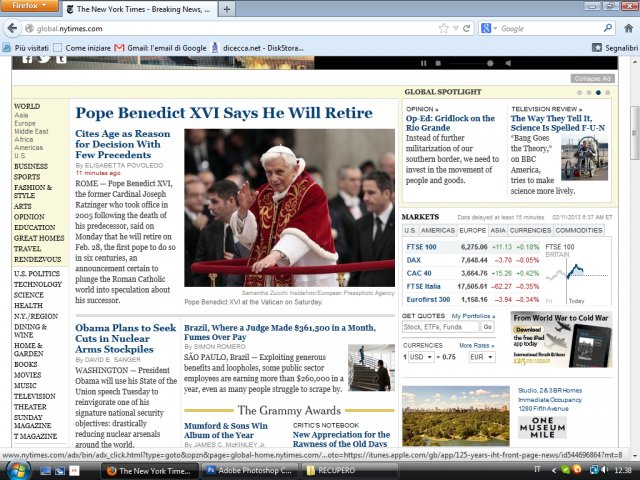This screenshot has width=640, height=480.
Task: Pause the ad video playback
Action: point(423,63)
